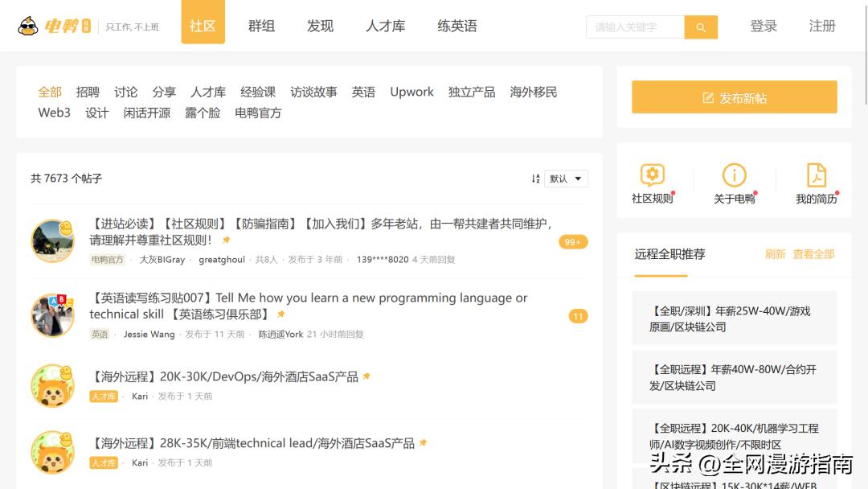Select the Web3 category filter
This screenshot has height=489, width=868.
pyautogui.click(x=53, y=113)
